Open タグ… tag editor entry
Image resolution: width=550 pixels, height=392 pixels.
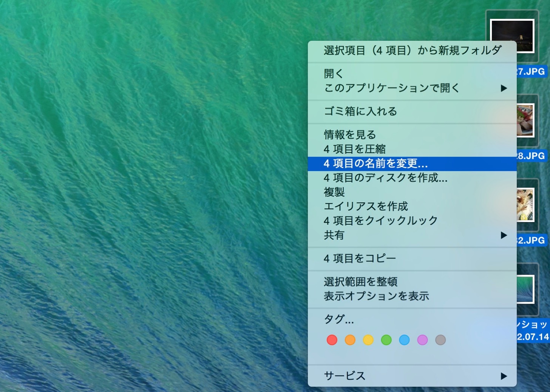tap(412, 319)
